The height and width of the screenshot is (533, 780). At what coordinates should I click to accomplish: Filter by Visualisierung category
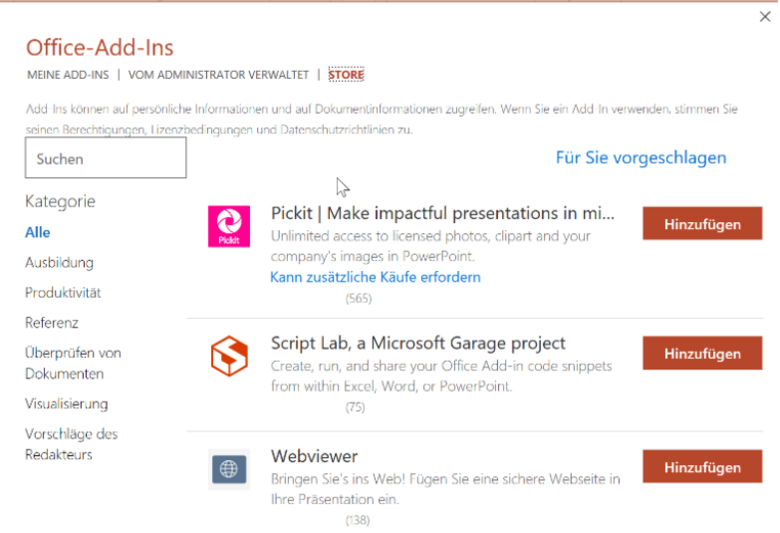(x=66, y=404)
